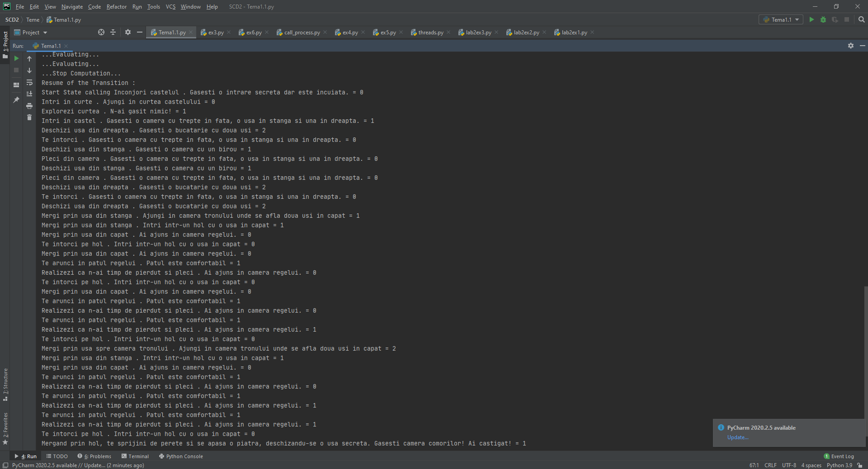Click the Run console vertical scrollbar
The image size is (868, 469).
click(x=865, y=352)
